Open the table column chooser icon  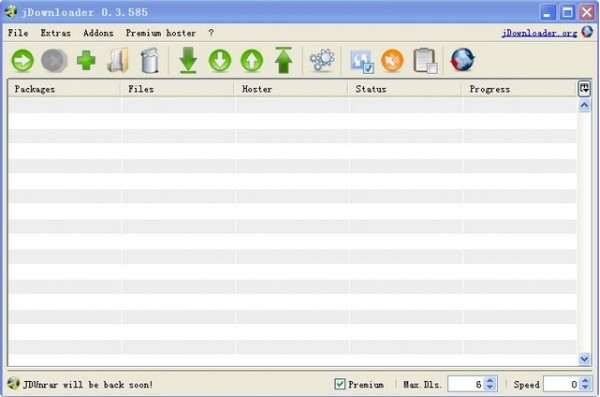pos(584,88)
